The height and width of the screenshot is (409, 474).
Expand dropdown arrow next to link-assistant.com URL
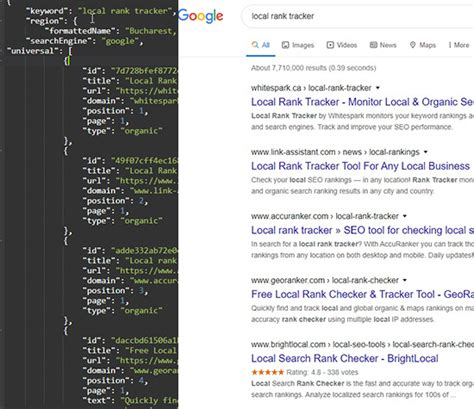[x=426, y=152]
